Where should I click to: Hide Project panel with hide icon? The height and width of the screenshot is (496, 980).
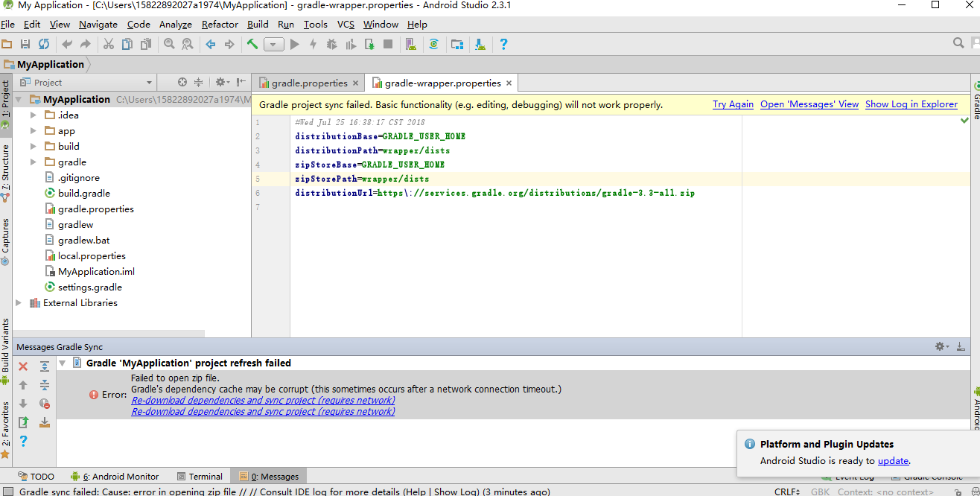click(x=241, y=82)
